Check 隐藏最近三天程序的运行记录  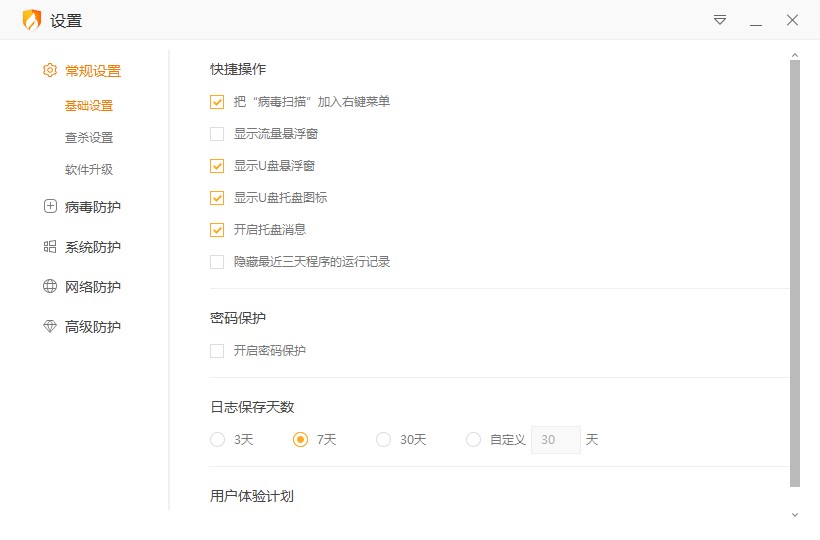[217, 261]
